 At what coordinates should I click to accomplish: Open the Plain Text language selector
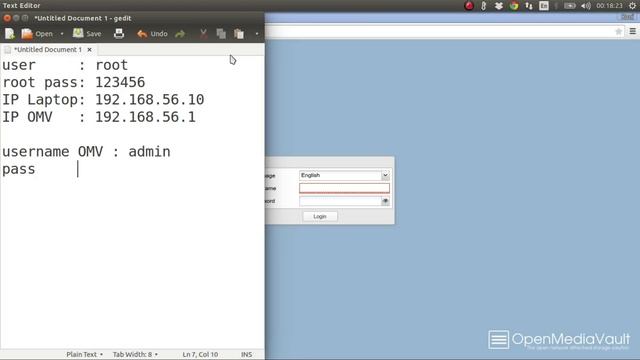(84, 354)
